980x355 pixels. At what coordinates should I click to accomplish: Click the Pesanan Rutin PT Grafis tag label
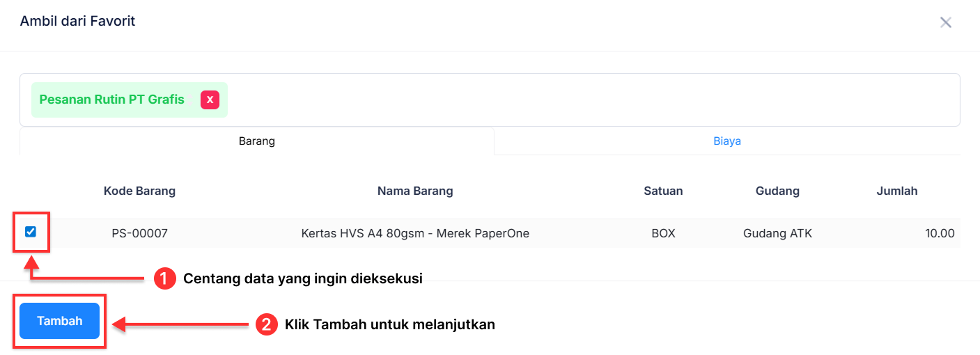pyautogui.click(x=112, y=100)
